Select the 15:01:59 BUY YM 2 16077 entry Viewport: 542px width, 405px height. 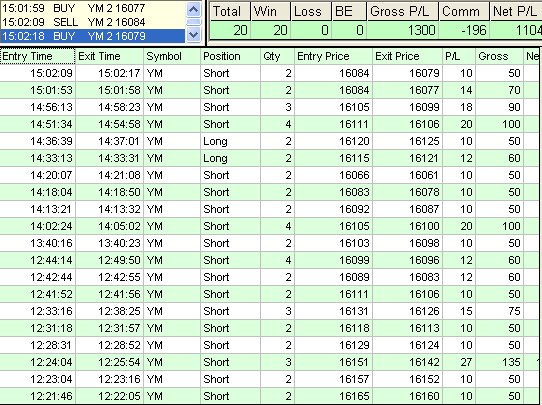tap(93, 8)
